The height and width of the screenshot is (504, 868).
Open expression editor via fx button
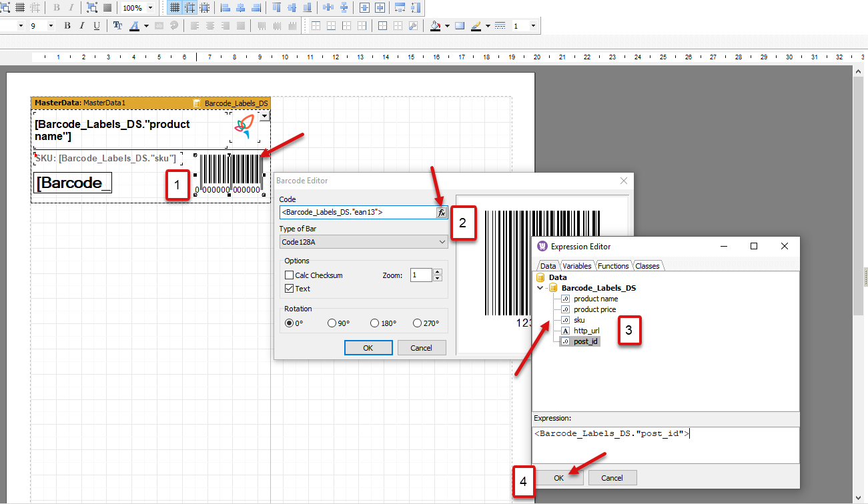[x=441, y=213]
